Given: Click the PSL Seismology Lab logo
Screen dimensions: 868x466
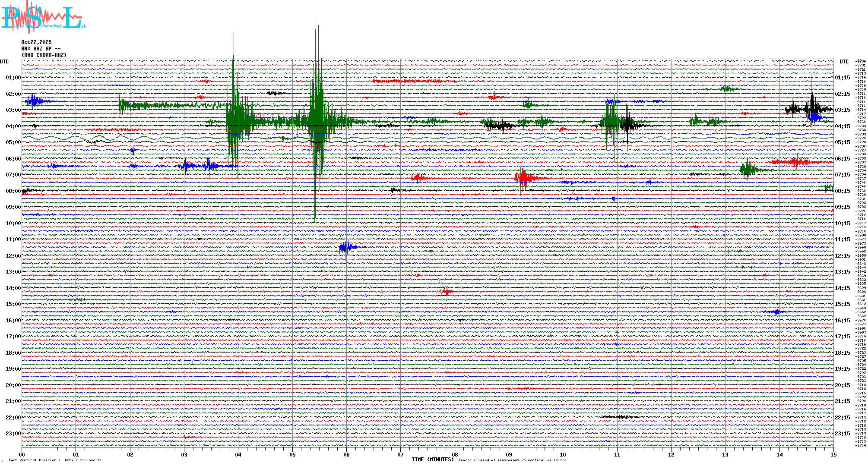Looking at the screenshot, I should coord(43,17).
